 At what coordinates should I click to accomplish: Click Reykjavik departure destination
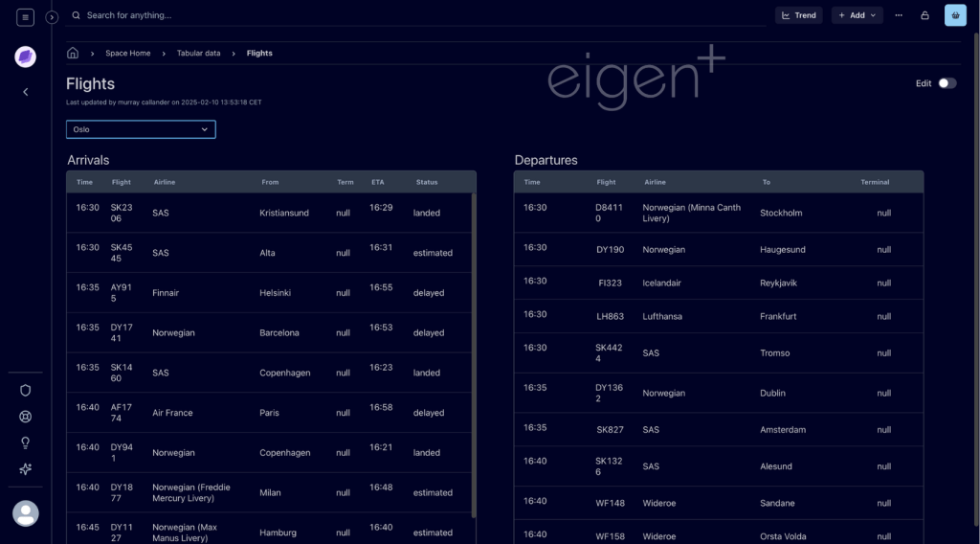click(779, 283)
